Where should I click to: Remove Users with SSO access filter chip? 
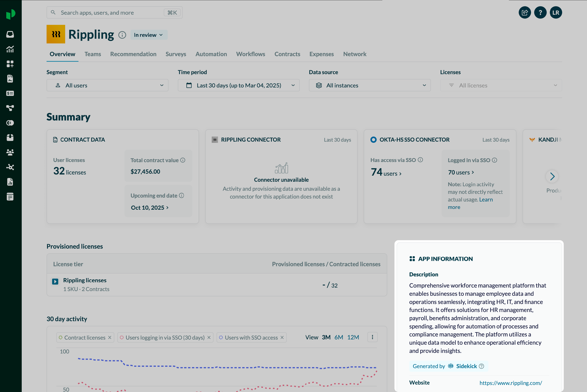(282, 337)
